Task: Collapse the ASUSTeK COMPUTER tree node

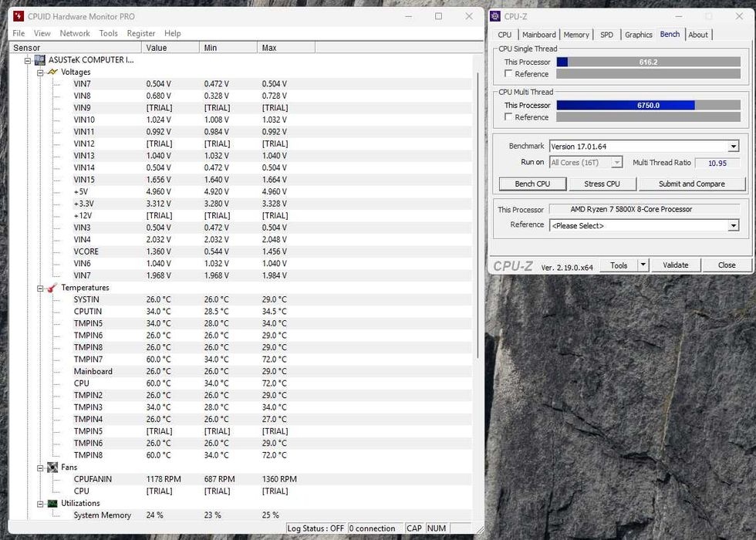Action: pyautogui.click(x=28, y=60)
